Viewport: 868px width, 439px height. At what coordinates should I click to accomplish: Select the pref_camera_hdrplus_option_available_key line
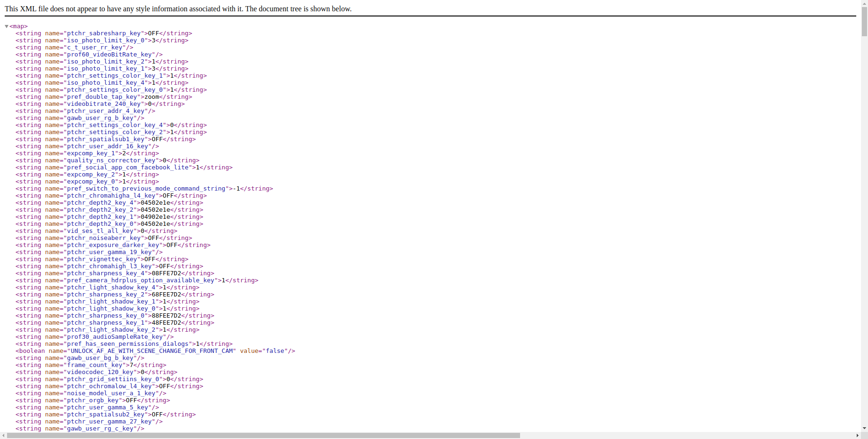coord(137,280)
